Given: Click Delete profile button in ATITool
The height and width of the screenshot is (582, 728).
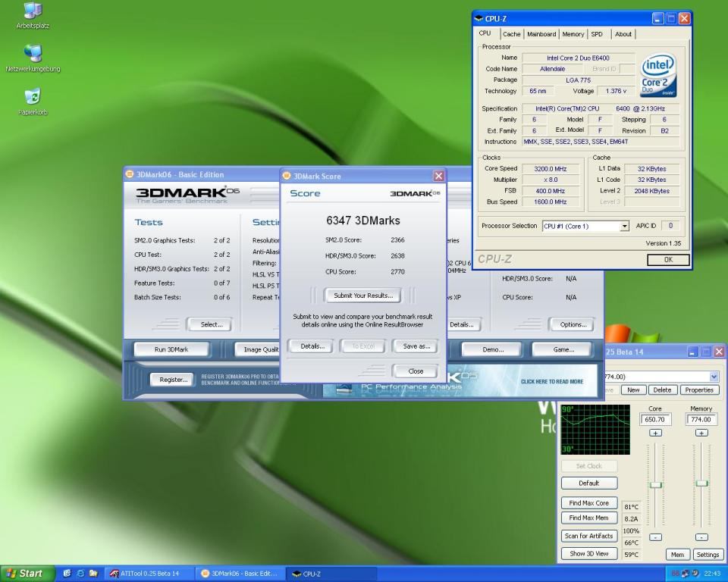Looking at the screenshot, I should (x=662, y=390).
